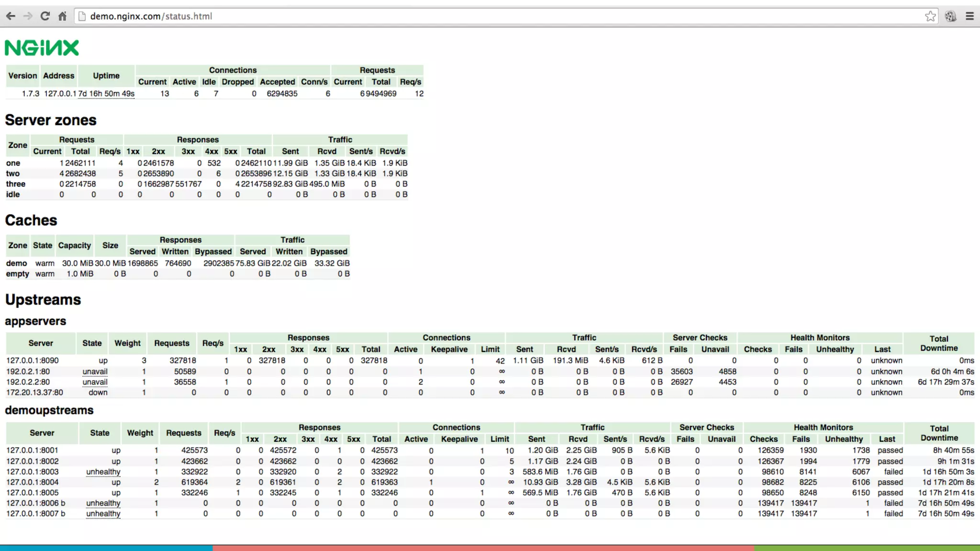Click the Caches table demo zone row
The width and height of the screenshot is (980, 551).
pos(17,264)
